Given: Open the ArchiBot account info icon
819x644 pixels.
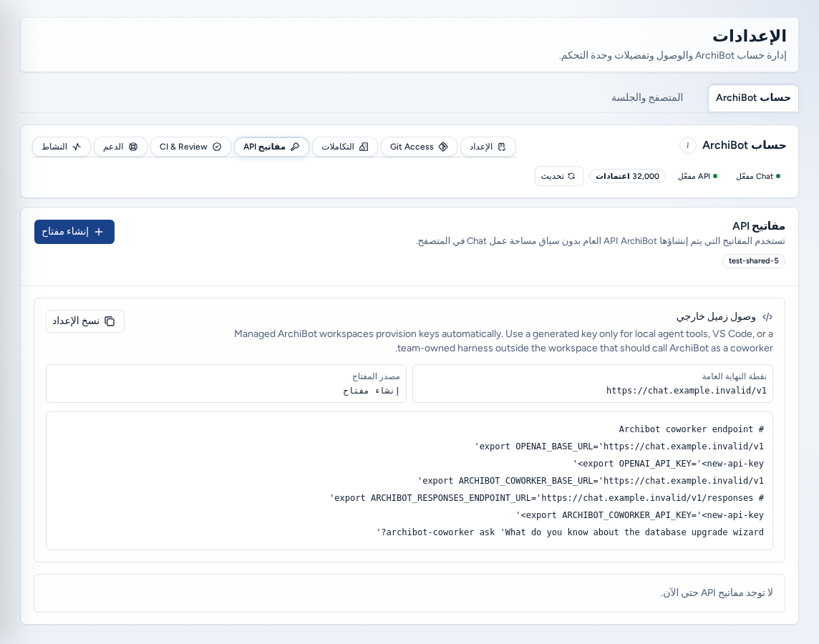Looking at the screenshot, I should [x=687, y=145].
